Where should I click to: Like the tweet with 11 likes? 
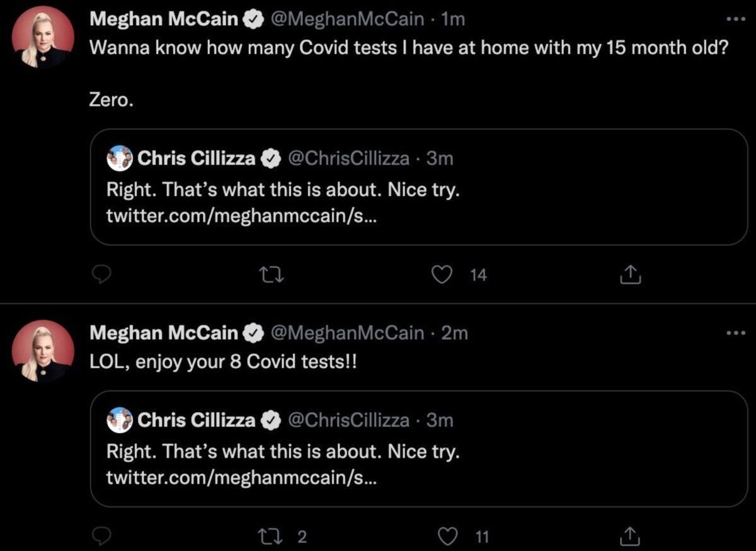pyautogui.click(x=447, y=536)
